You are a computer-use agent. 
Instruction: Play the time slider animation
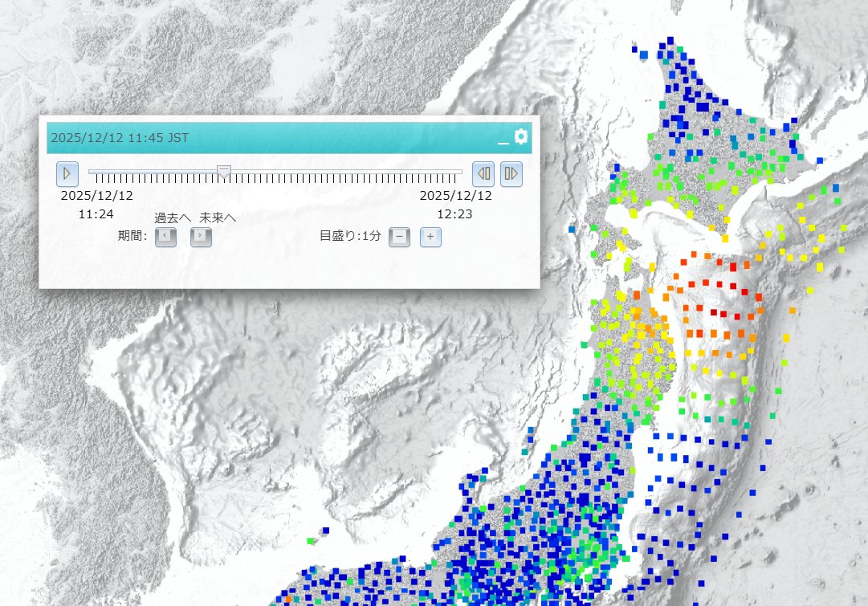click(67, 174)
